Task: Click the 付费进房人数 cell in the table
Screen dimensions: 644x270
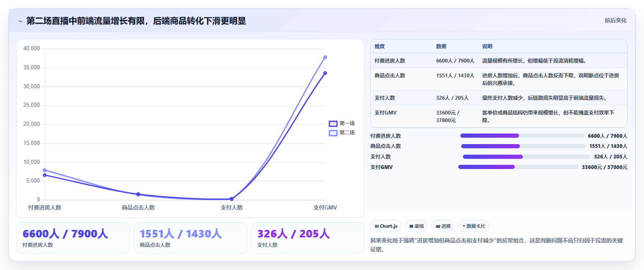Action: [x=390, y=61]
